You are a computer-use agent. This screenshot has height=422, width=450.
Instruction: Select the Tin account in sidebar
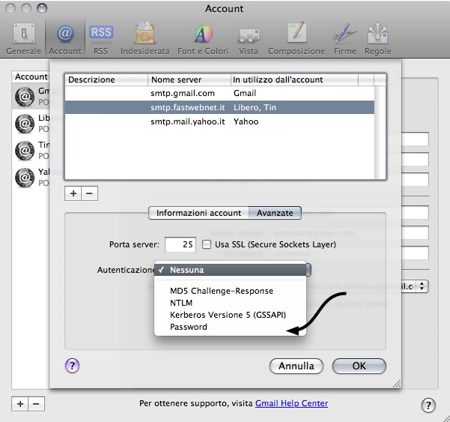31,150
